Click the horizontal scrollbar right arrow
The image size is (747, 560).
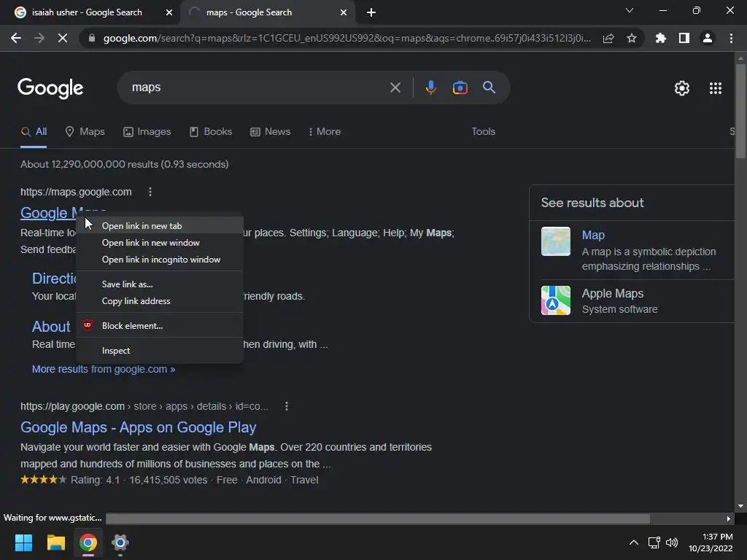(729, 518)
